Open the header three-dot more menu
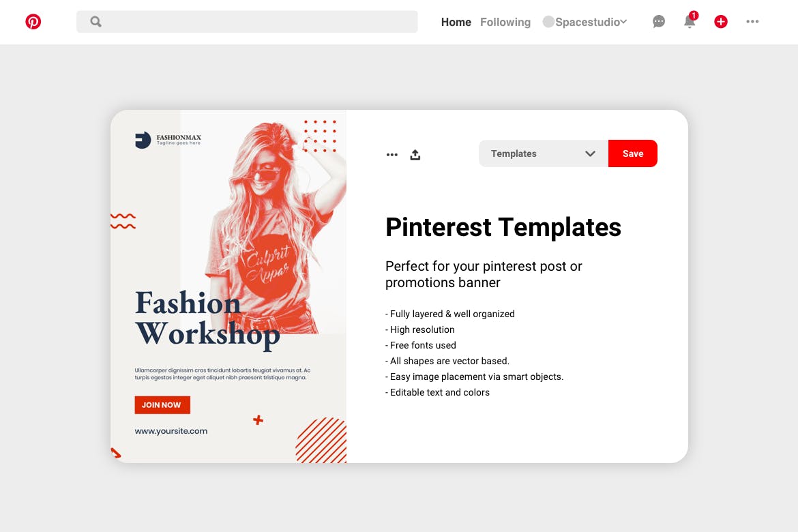 752,22
